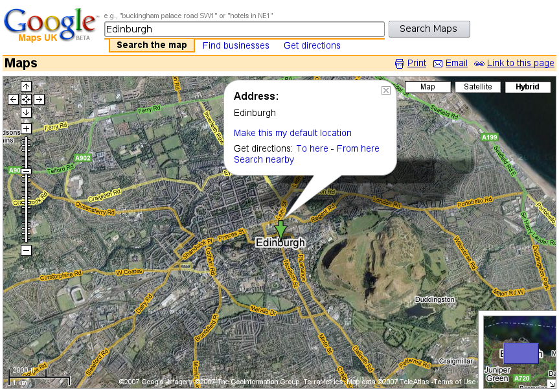Click the A720 shield in overview map
The image size is (559, 392).
(x=522, y=378)
